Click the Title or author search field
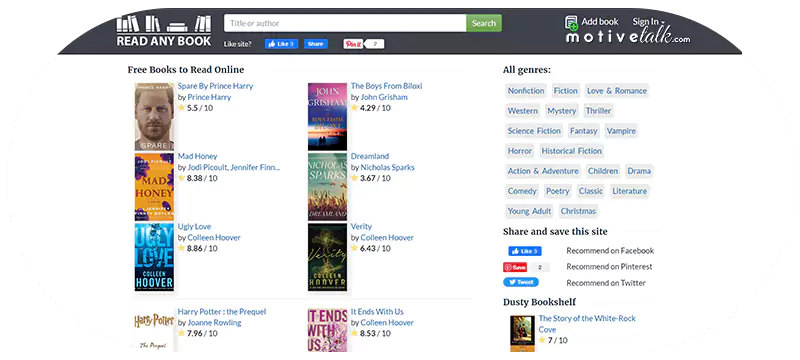 pos(345,23)
